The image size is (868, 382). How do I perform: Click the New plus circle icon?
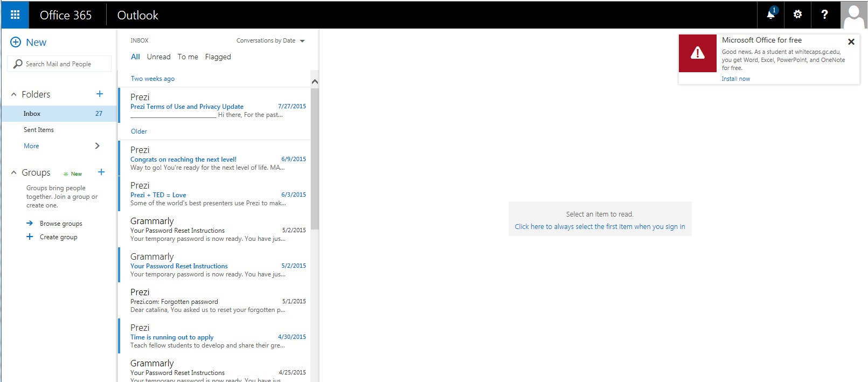16,42
